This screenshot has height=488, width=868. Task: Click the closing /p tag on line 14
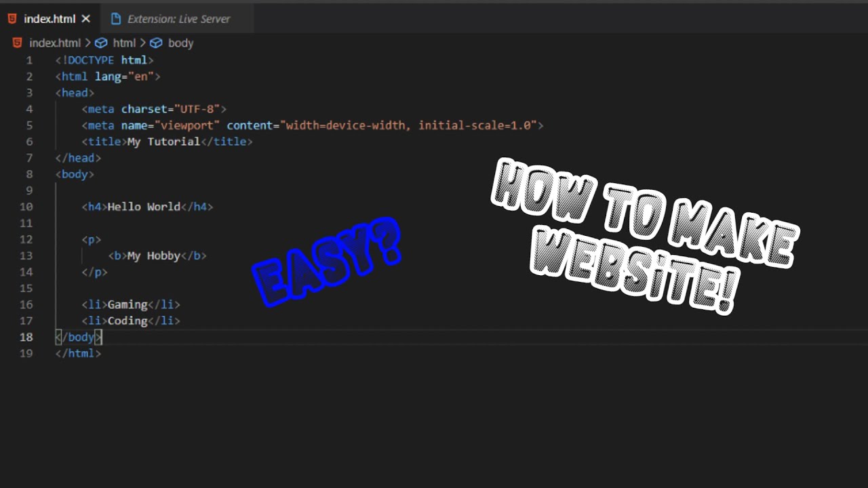pyautogui.click(x=95, y=272)
